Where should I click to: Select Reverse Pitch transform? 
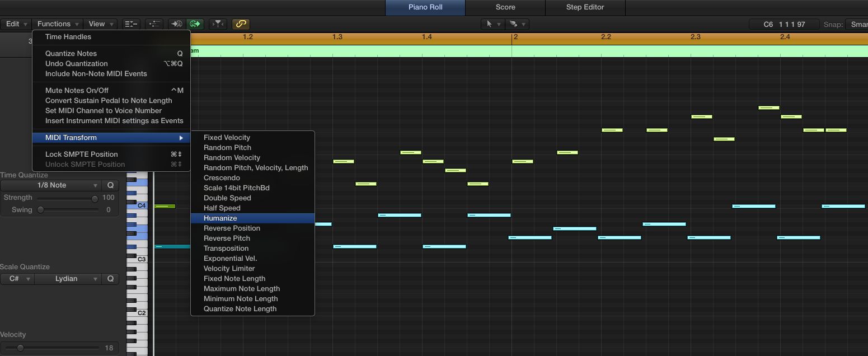pos(252,238)
